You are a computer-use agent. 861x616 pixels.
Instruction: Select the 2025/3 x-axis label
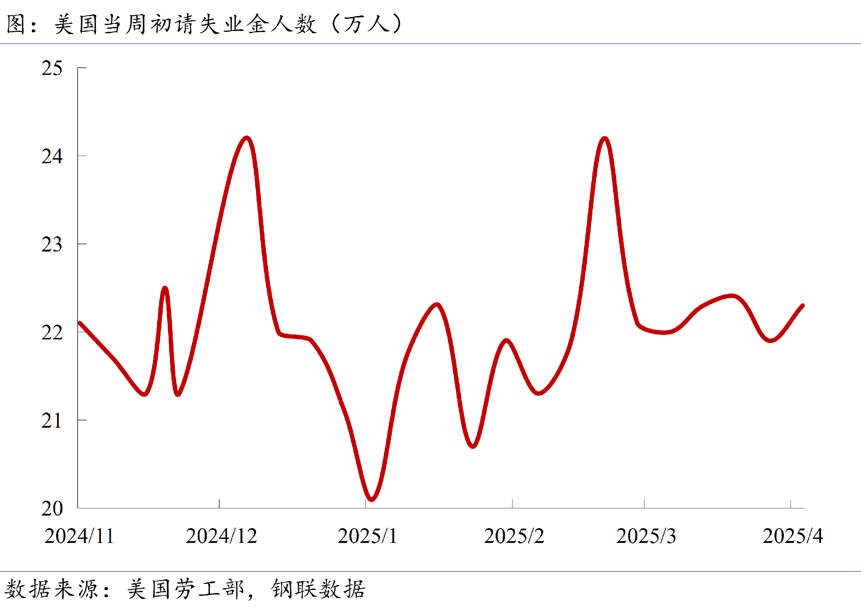point(646,536)
